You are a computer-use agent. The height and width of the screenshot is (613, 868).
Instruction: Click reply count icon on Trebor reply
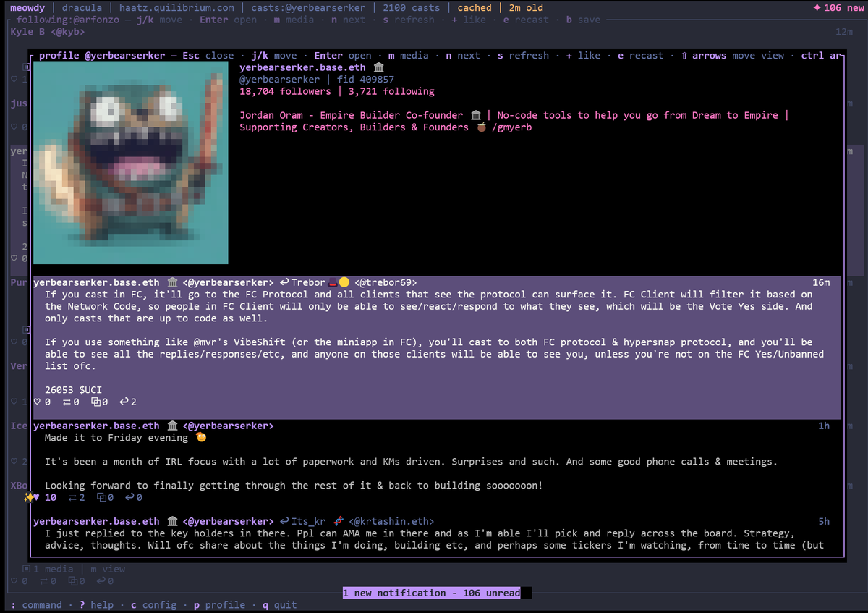point(124,402)
